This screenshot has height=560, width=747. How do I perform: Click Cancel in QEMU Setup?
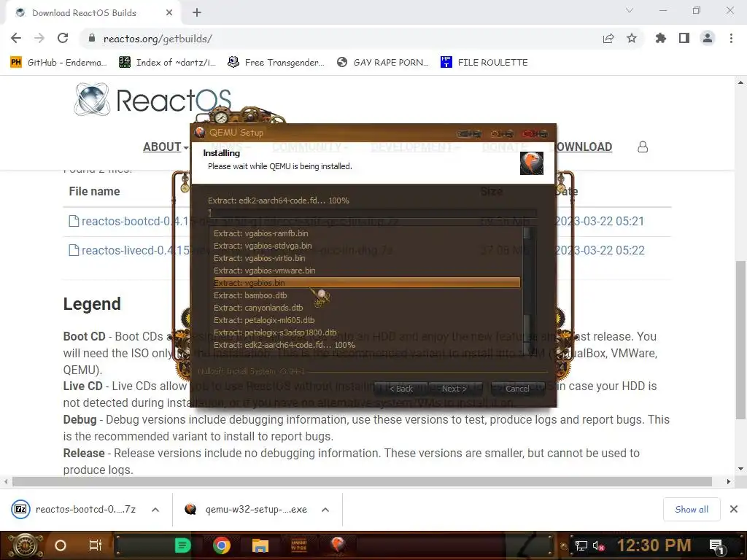tap(517, 389)
